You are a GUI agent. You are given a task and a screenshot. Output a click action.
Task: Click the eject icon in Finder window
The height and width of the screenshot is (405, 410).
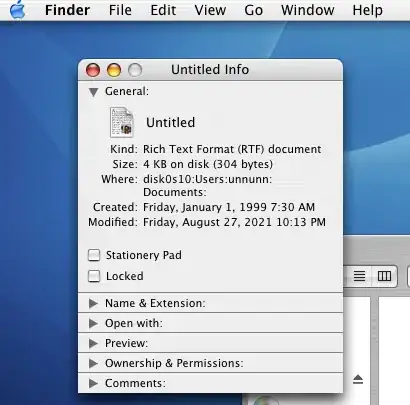point(358,379)
